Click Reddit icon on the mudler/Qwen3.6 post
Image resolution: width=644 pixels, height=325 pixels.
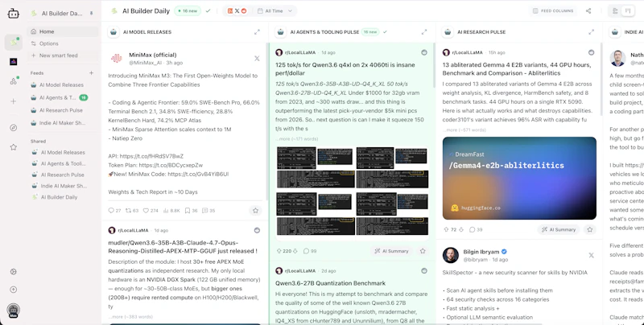pos(257,230)
